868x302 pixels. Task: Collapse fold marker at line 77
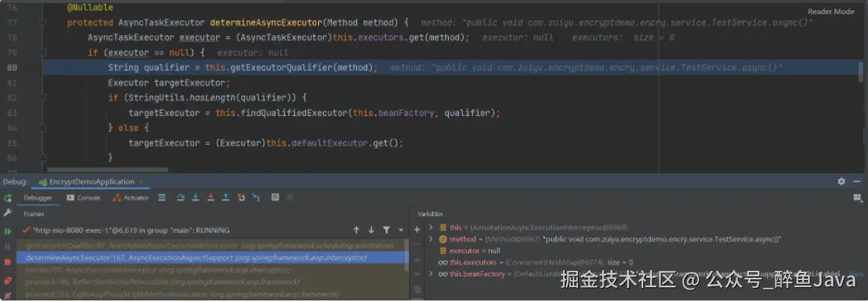pos(43,23)
